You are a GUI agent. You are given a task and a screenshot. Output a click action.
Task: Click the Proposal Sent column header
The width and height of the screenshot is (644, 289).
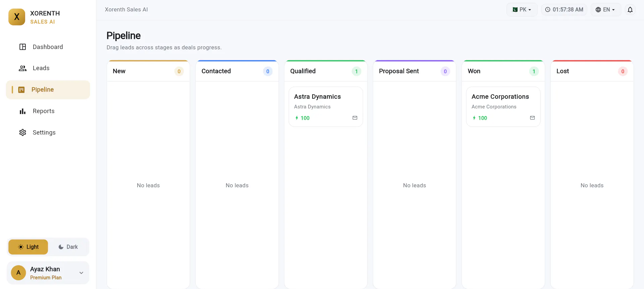pyautogui.click(x=415, y=71)
